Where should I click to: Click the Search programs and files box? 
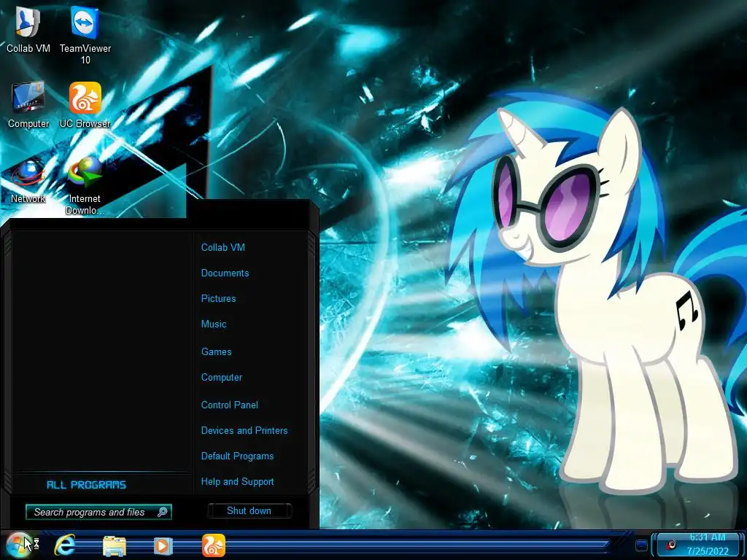[98, 512]
